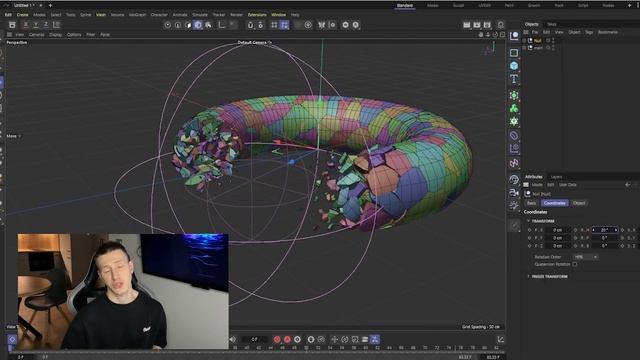This screenshot has height=360, width=640.
Task: Select the Basic attribute tab
Action: [531, 203]
